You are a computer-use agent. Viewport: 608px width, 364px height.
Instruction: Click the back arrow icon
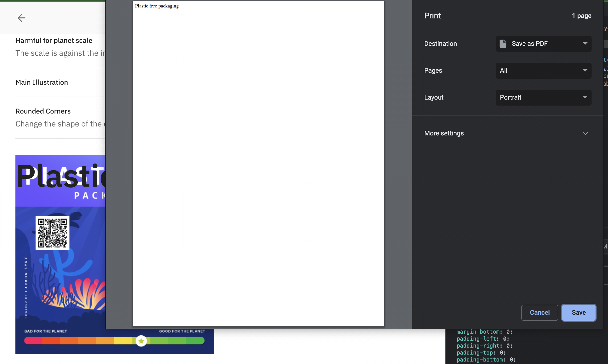click(x=21, y=18)
